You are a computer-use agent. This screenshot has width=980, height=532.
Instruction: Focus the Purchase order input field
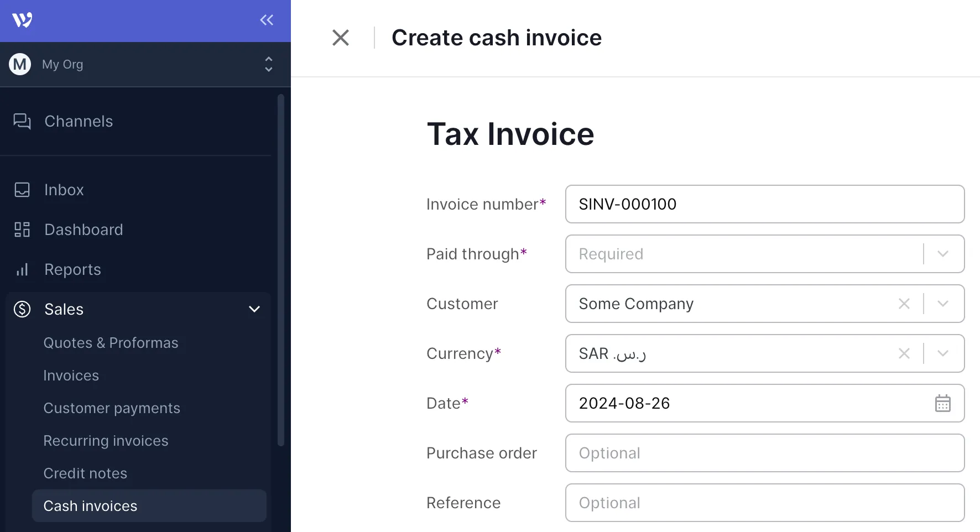[765, 453]
